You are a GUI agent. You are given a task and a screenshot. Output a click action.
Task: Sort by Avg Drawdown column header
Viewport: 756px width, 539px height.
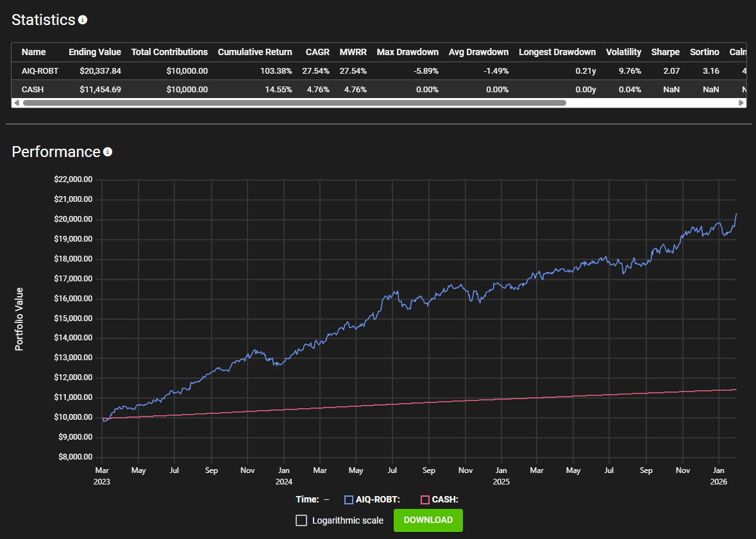(478, 52)
